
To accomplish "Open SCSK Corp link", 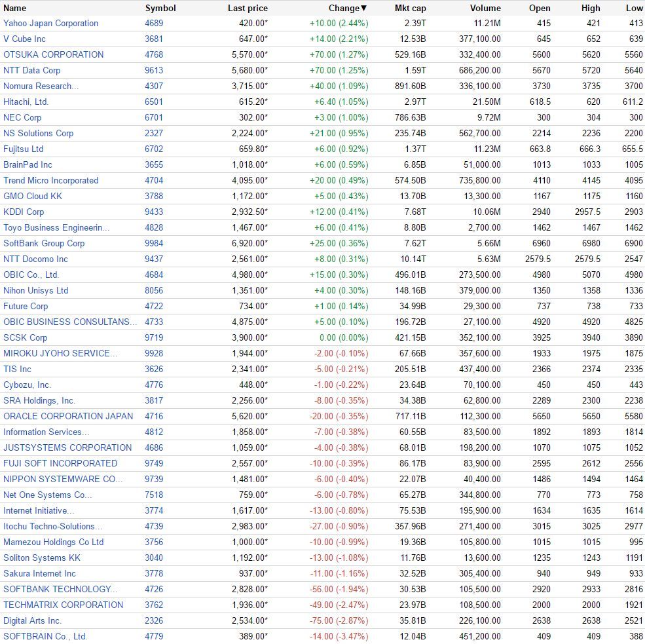I will (x=25, y=338).
